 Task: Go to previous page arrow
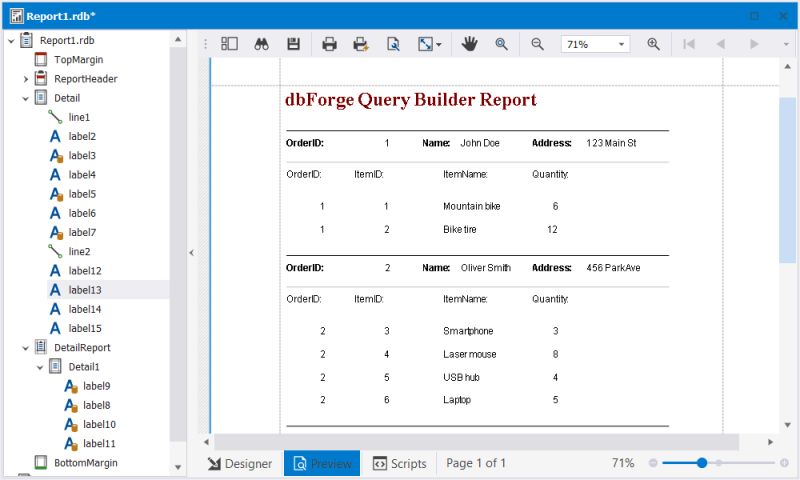point(720,44)
